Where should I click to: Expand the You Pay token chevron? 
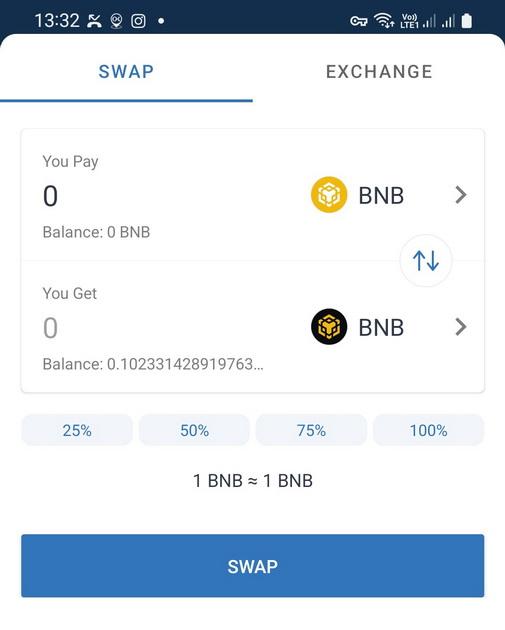coord(461,195)
